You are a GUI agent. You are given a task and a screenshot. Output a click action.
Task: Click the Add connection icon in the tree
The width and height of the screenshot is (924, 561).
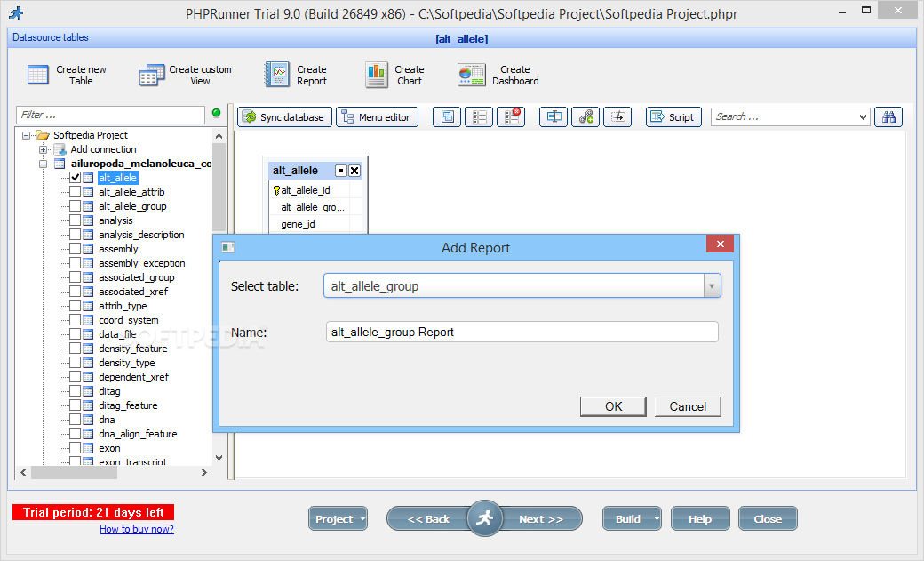tap(60, 149)
